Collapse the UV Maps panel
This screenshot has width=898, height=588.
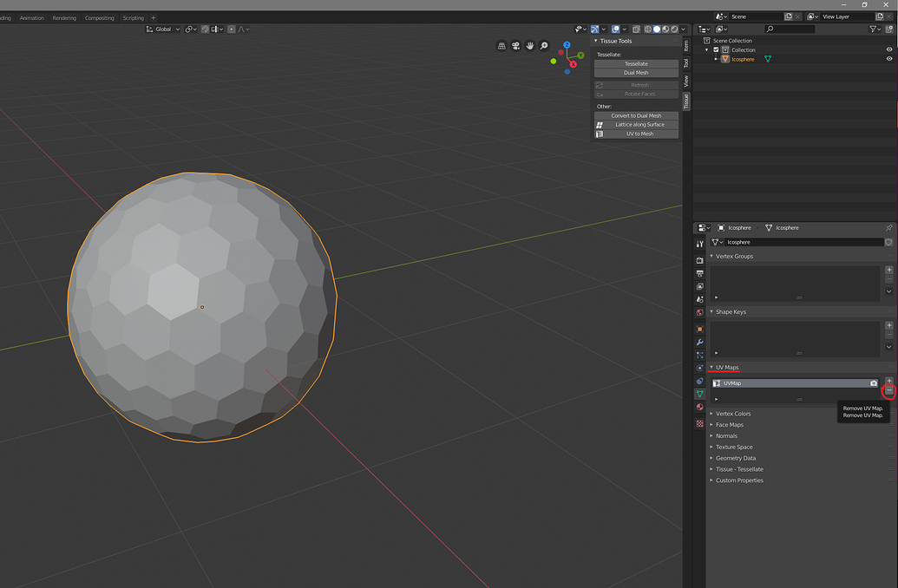click(x=711, y=368)
